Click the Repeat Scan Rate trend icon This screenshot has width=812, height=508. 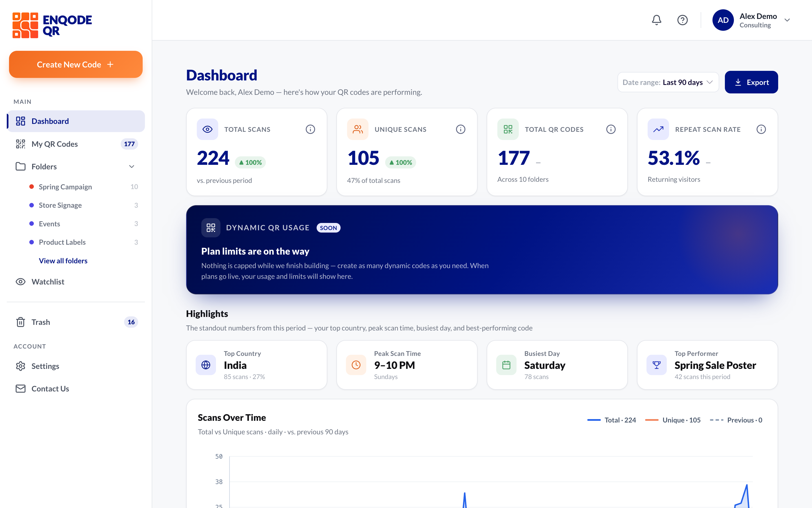[658, 129]
